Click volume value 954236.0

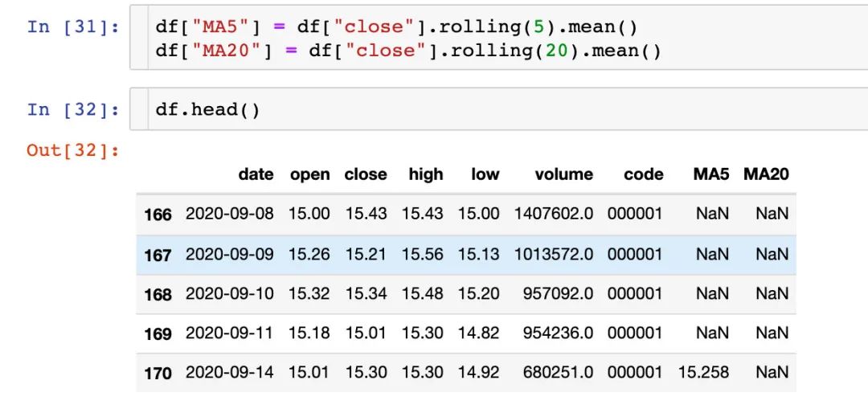point(558,333)
